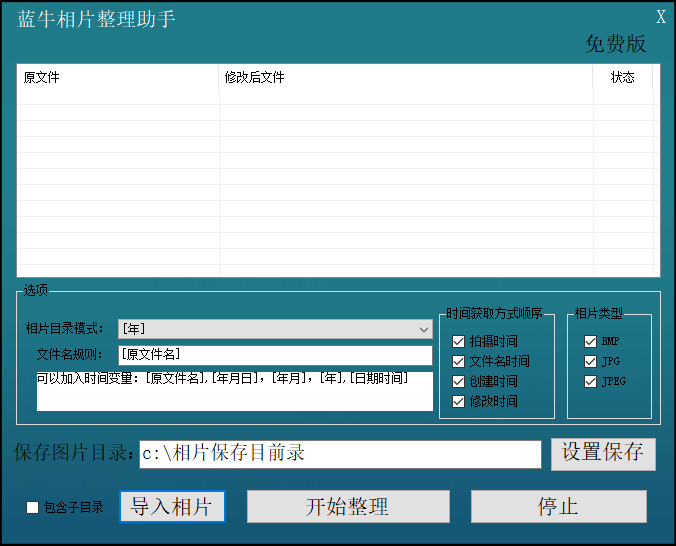The height and width of the screenshot is (546, 676).
Task: Click the time variables hint text box
Action: [x=235, y=391]
